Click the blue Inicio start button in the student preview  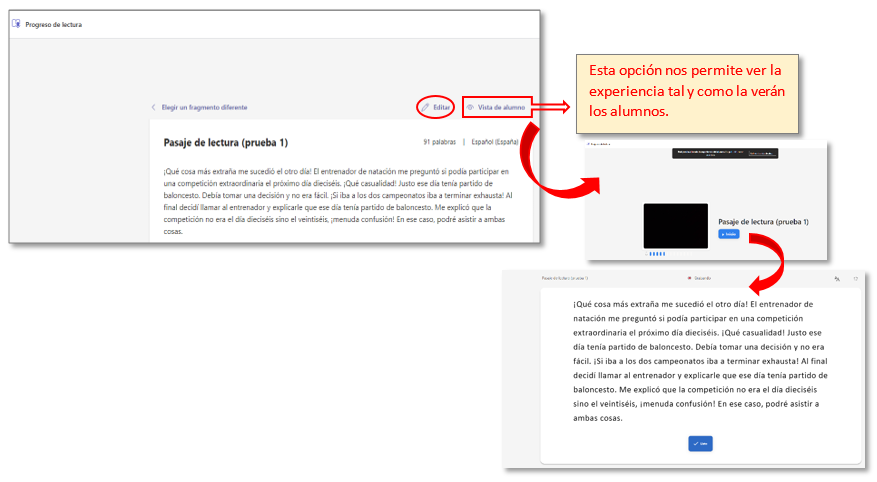(729, 234)
